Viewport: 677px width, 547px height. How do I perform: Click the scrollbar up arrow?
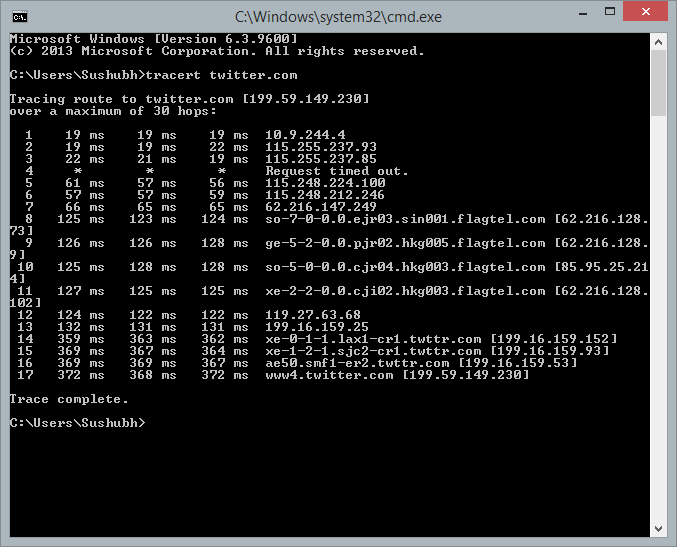point(658,43)
